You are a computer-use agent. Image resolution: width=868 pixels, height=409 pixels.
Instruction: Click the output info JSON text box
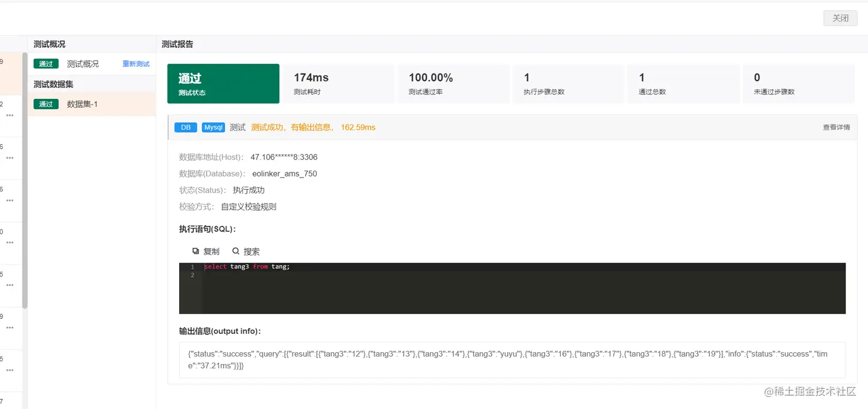[x=512, y=360]
